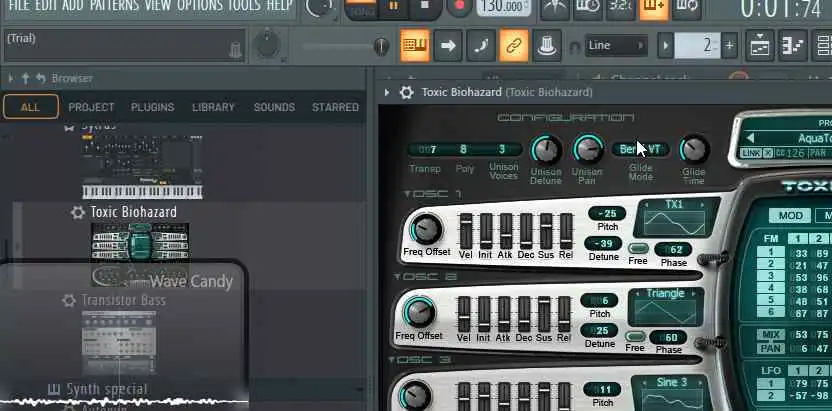The image size is (832, 411).
Task: Click the Poly value 8
Action: tap(463, 150)
